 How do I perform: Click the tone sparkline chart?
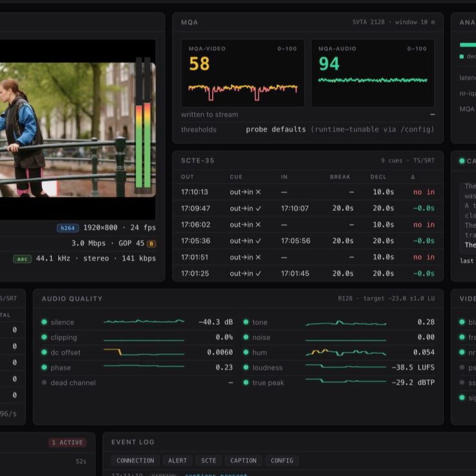[x=346, y=323]
